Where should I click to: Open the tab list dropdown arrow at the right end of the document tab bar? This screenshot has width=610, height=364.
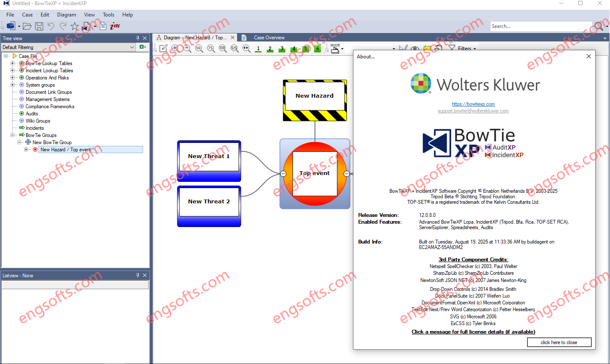pos(604,38)
